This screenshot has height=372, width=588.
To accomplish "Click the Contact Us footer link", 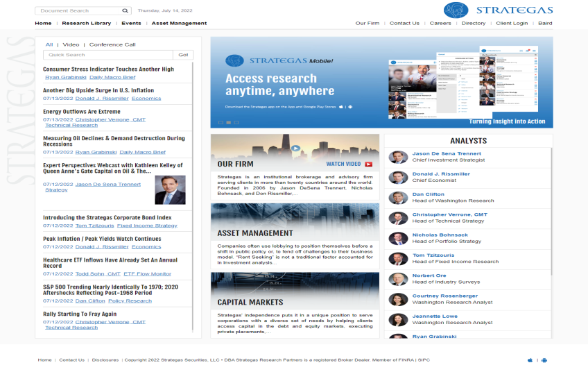I will 71,360.
